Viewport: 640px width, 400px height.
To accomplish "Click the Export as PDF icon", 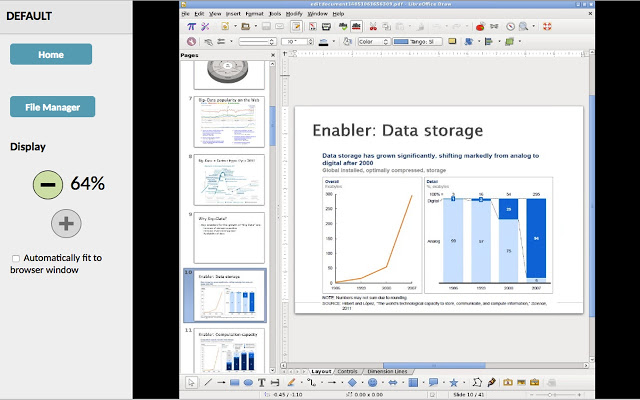I will click(x=312, y=27).
